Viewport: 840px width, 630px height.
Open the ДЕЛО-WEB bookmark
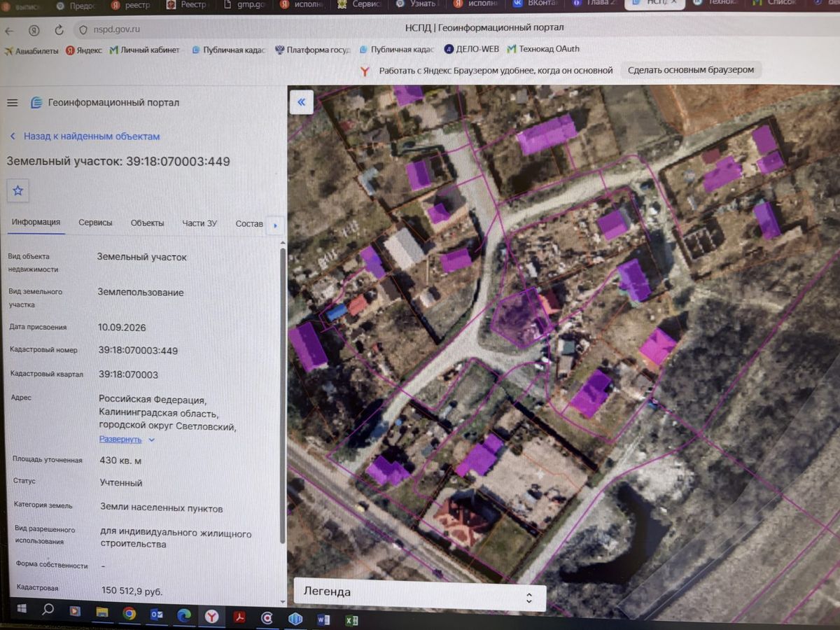coord(472,50)
